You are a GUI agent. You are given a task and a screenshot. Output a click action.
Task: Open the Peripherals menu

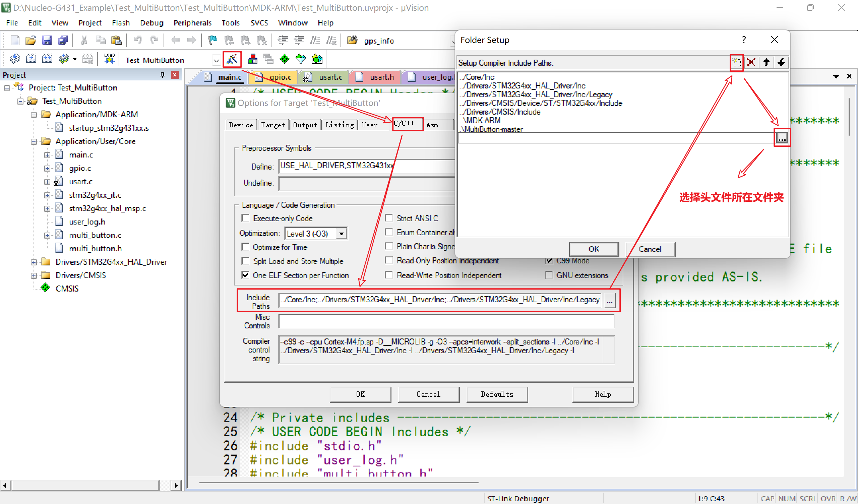(192, 23)
